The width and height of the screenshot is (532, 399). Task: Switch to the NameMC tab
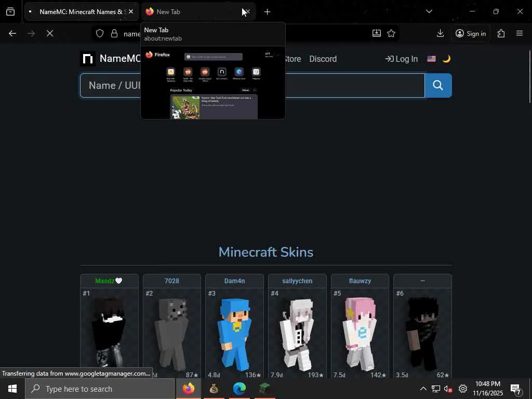(82, 12)
